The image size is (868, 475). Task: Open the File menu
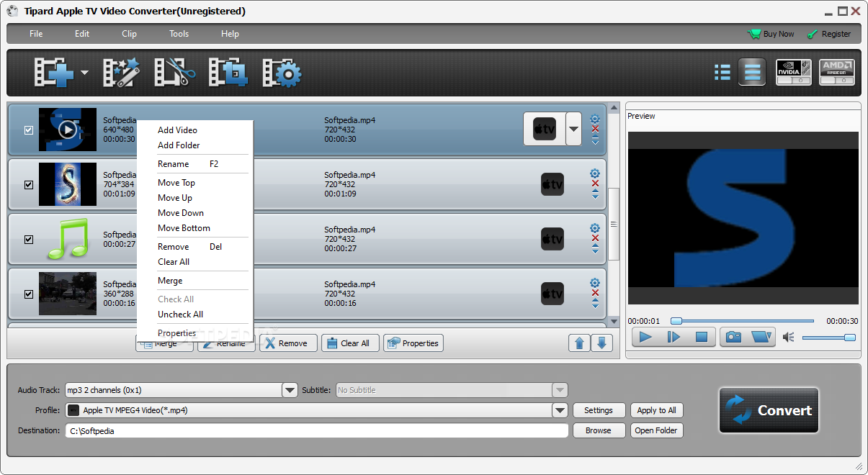[36, 34]
